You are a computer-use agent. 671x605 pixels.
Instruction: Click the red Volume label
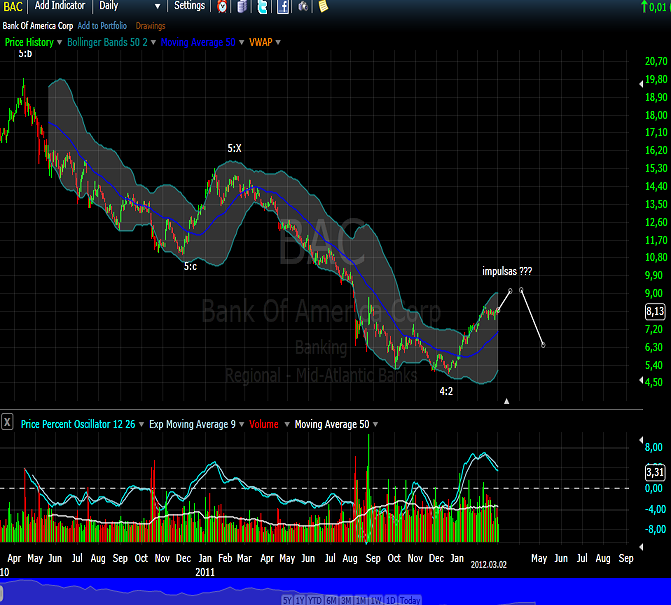264,424
